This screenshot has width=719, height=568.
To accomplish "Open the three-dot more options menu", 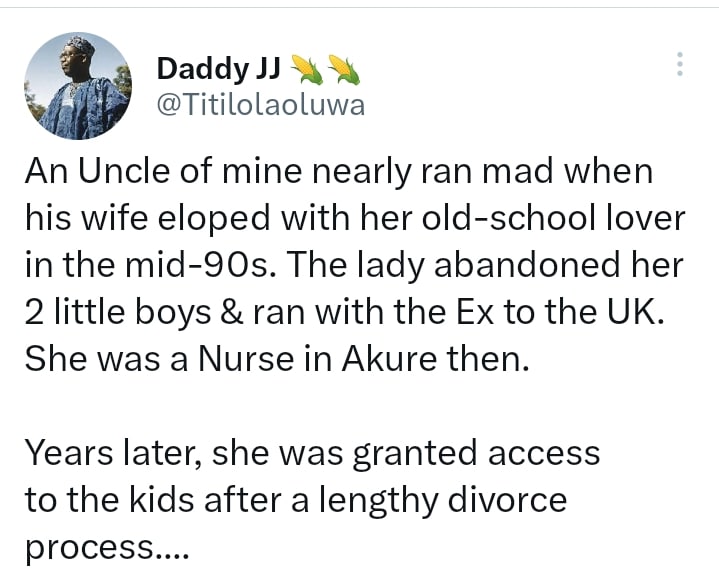I will (x=680, y=65).
